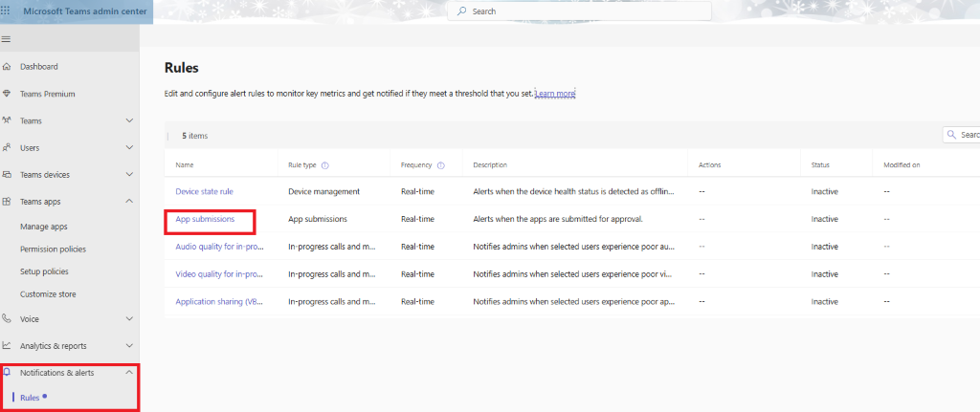This screenshot has width=980, height=412.
Task: Collapse the navigation hamburger menu
Action: coord(7,39)
